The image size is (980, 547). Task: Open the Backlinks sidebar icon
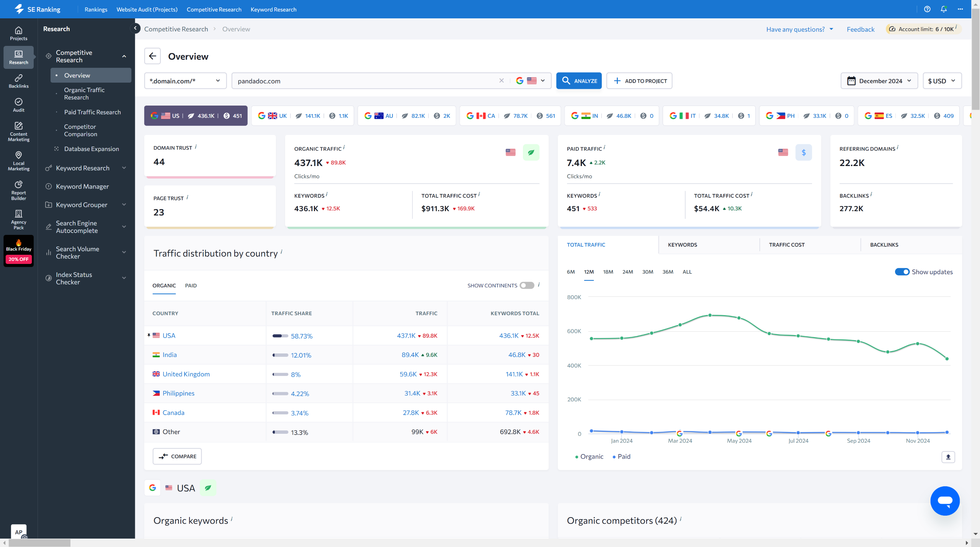18,81
